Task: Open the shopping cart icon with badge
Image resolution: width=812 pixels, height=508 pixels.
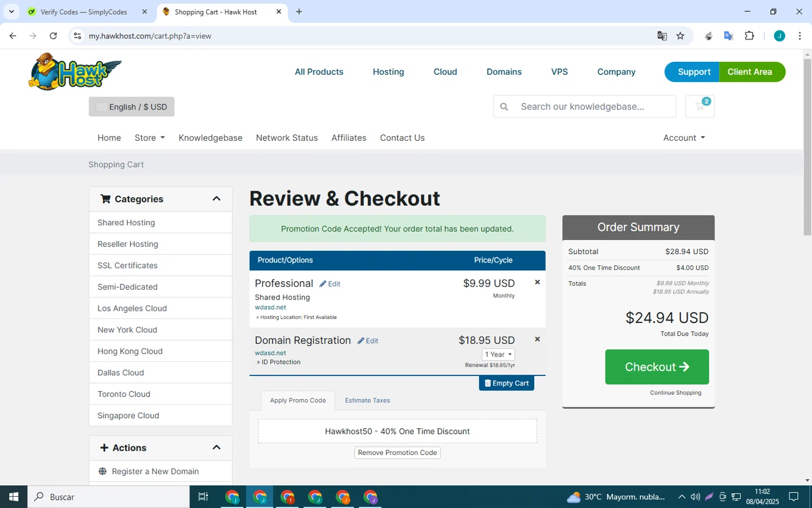Action: pyautogui.click(x=699, y=106)
